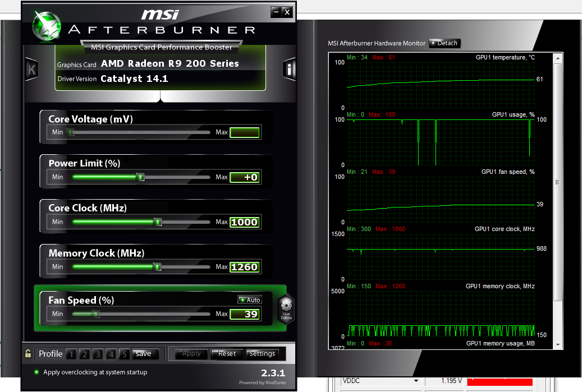The image size is (582, 392).
Task: Show graphics card info via i button
Action: click(x=289, y=69)
